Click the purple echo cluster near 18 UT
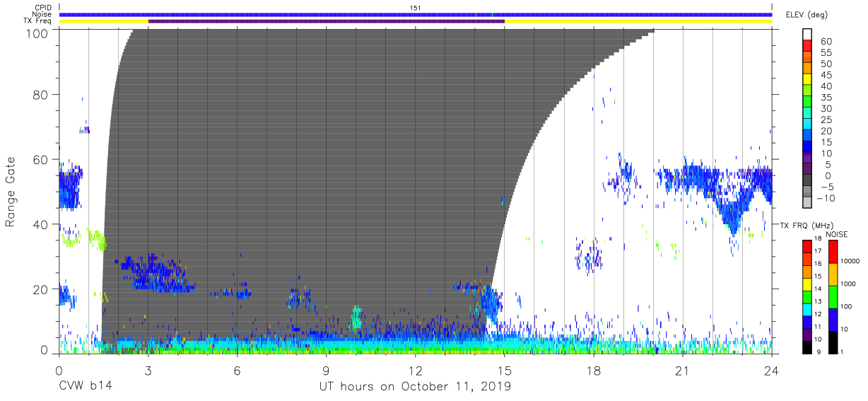The height and width of the screenshot is (401, 868). point(589,256)
